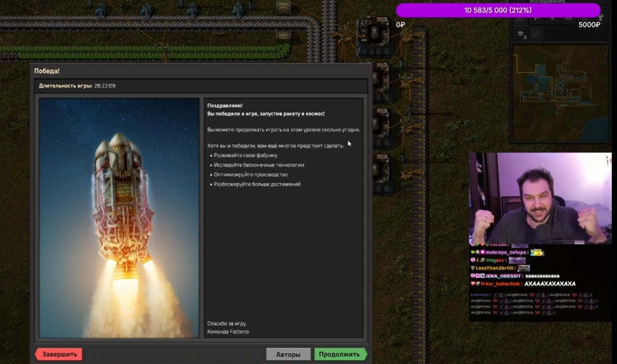Click the green Продолжить button
The image size is (617, 364).
tap(340, 354)
